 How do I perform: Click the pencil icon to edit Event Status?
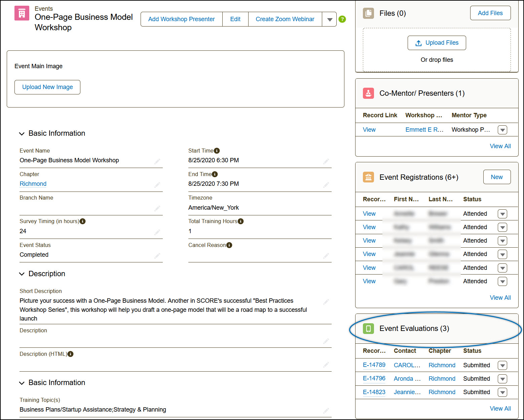[157, 256]
